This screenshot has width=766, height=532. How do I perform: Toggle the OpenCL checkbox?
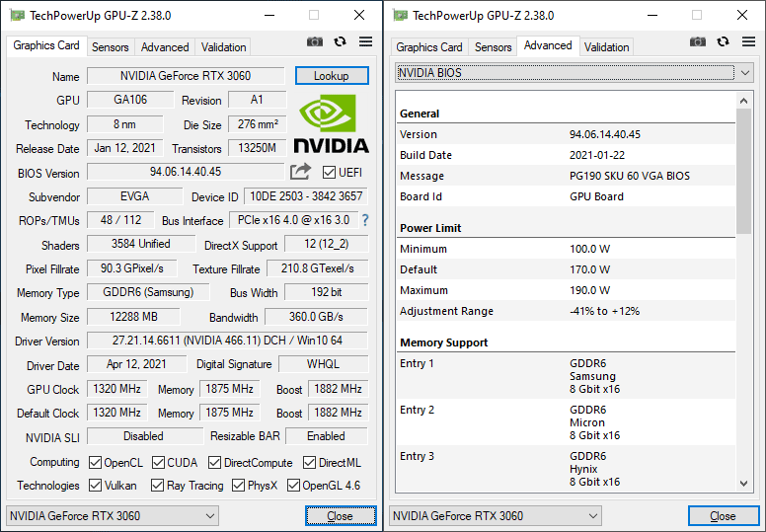coord(96,462)
